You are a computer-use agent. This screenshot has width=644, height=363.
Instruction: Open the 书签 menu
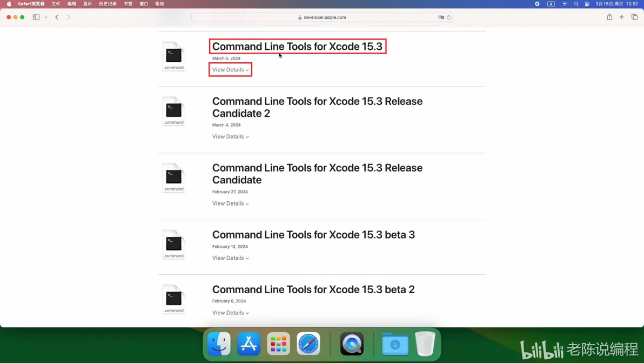point(128,4)
